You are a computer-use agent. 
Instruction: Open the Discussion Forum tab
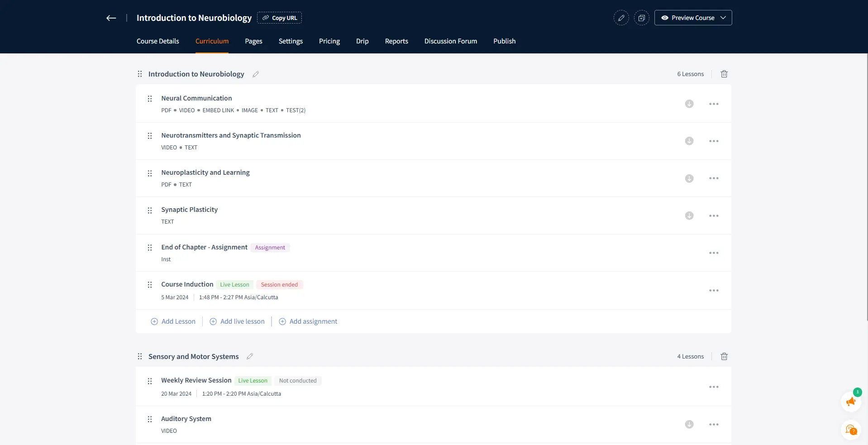tap(450, 41)
